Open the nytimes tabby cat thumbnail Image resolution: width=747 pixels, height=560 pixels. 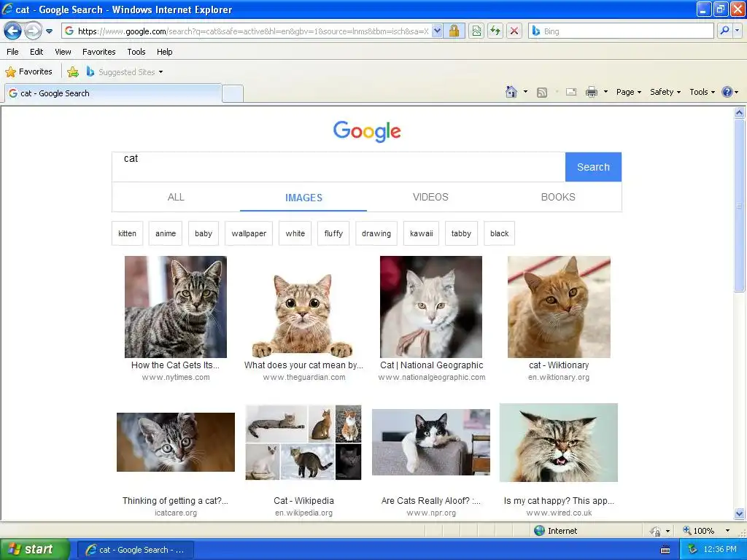pyautogui.click(x=176, y=307)
